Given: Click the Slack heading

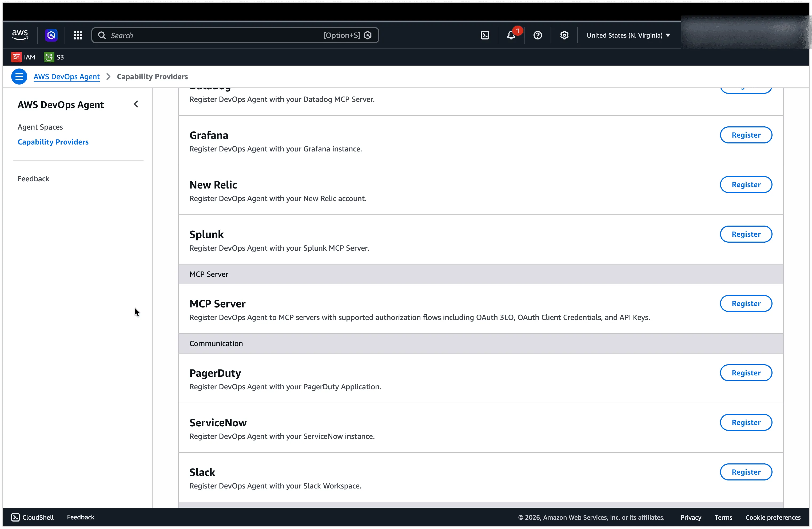Looking at the screenshot, I should (202, 472).
